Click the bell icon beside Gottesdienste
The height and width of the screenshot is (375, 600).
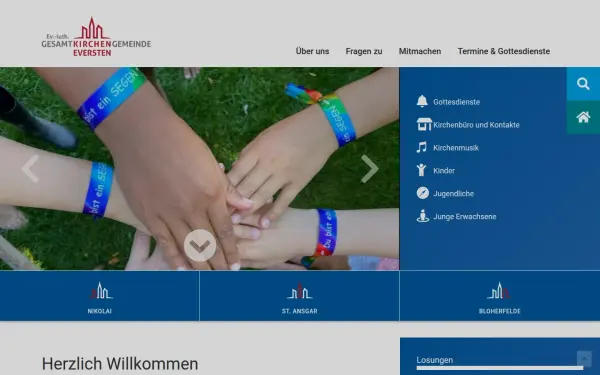(x=422, y=101)
